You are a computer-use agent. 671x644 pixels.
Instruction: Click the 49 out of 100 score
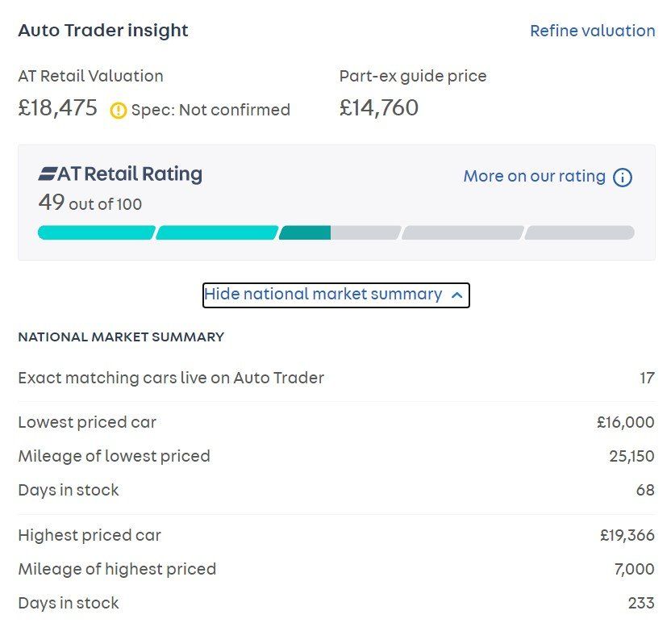point(90,203)
